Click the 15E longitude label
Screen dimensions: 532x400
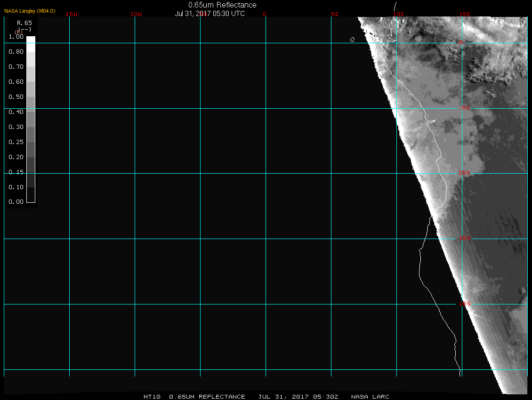pyautogui.click(x=465, y=14)
